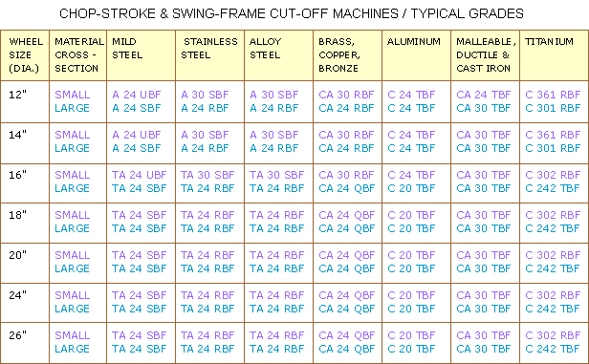The width and height of the screenshot is (589, 364).
Task: Select CA 24 TBF in 12" cast iron cell
Action: (484, 95)
